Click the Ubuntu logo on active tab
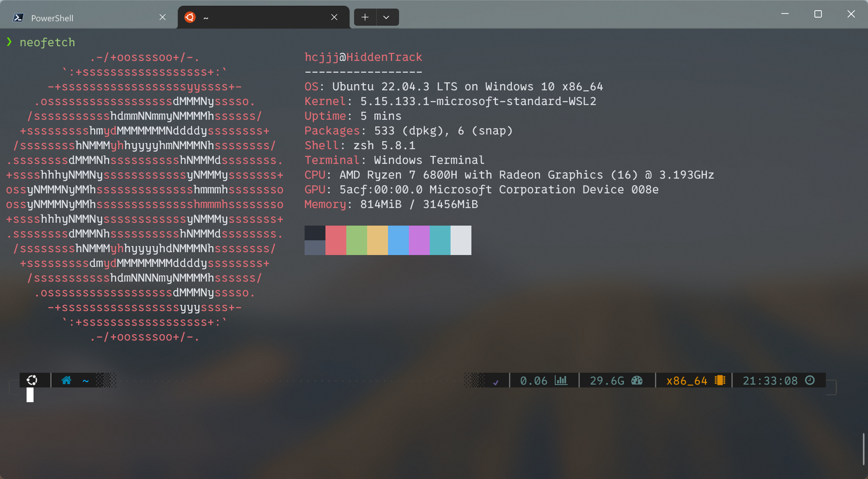This screenshot has width=868, height=479. pyautogui.click(x=190, y=17)
